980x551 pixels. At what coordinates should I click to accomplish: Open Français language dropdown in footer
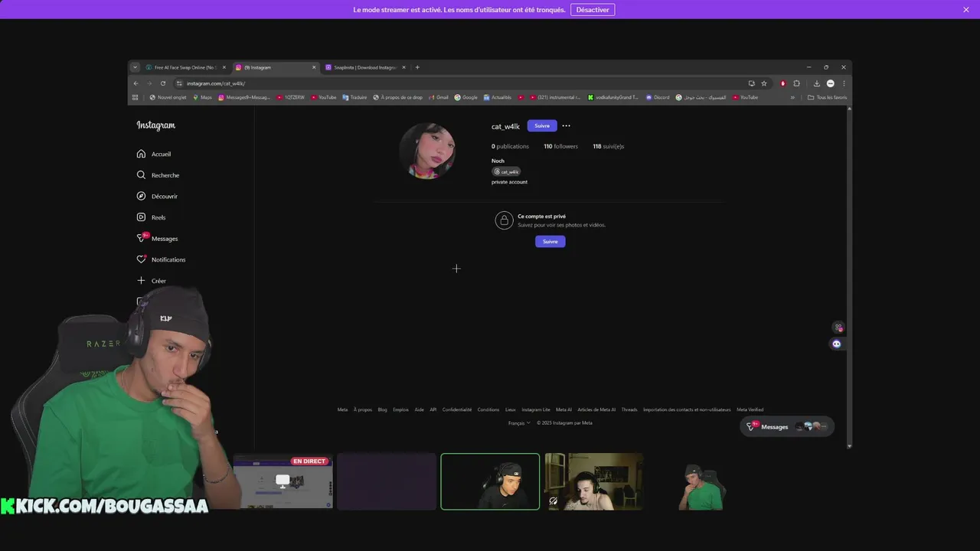pyautogui.click(x=519, y=423)
